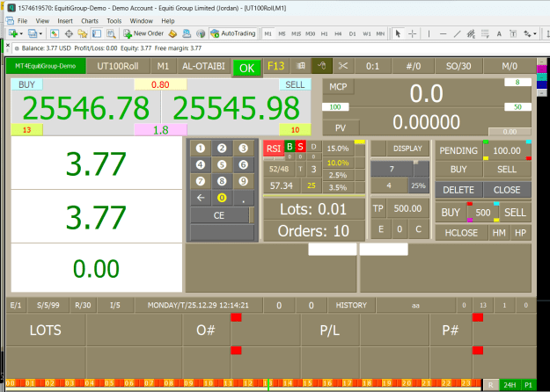Image resolution: width=550 pixels, height=392 pixels.
Task: Select the Fibonacci Retracement tool
Action: tap(485, 33)
